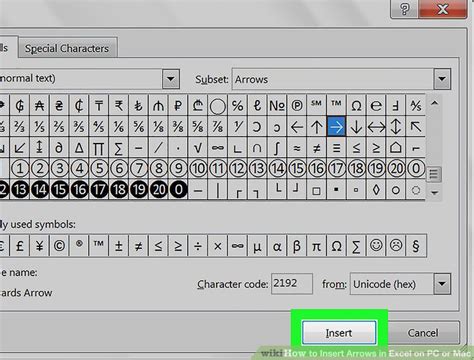This screenshot has height=360, width=474.
Task: Select the sound recording copyright ℗ symbol
Action: click(x=297, y=106)
